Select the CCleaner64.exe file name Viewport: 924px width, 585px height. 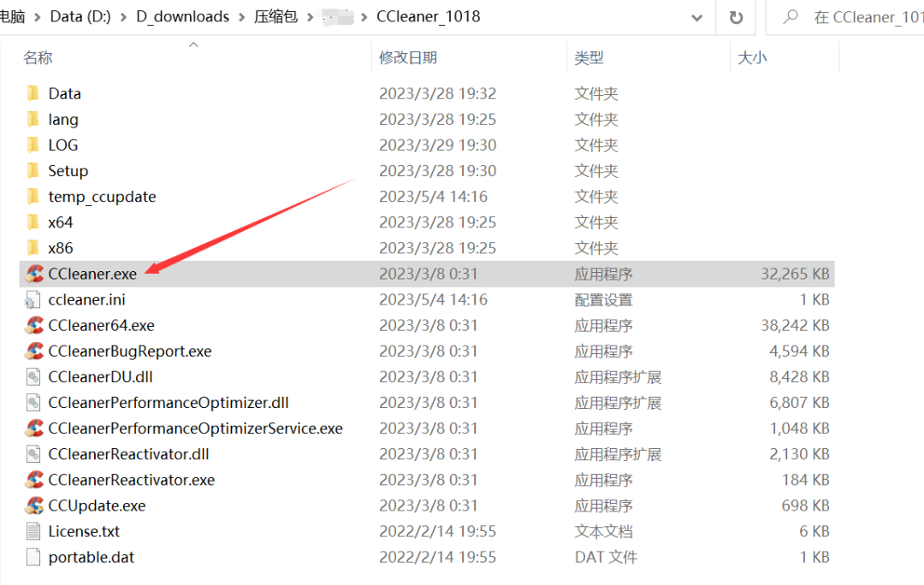(101, 325)
